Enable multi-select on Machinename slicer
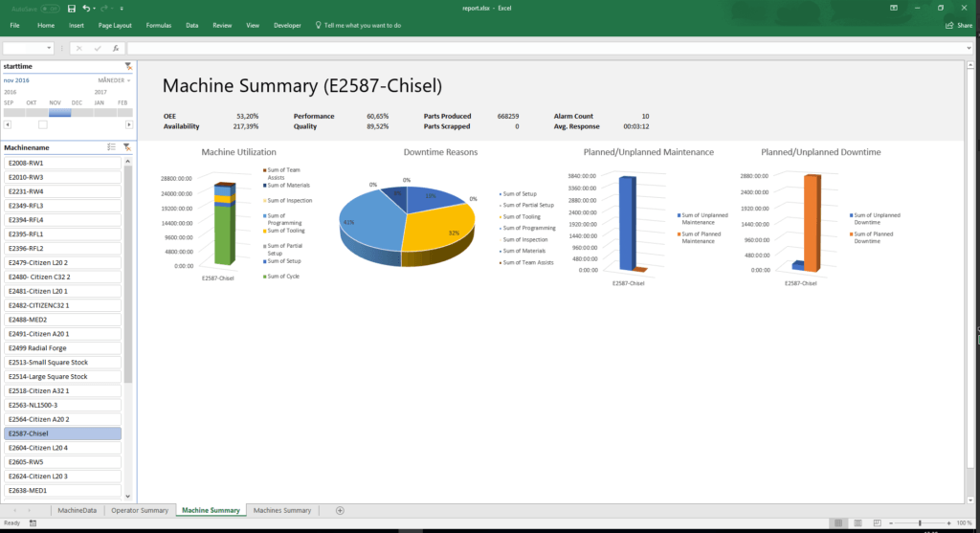This screenshot has width=980, height=533. click(x=112, y=147)
